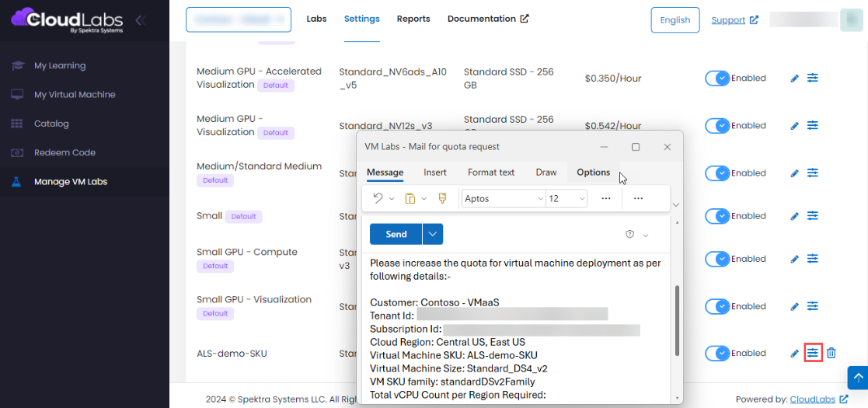Open the Aptos font name dropdown

click(504, 199)
